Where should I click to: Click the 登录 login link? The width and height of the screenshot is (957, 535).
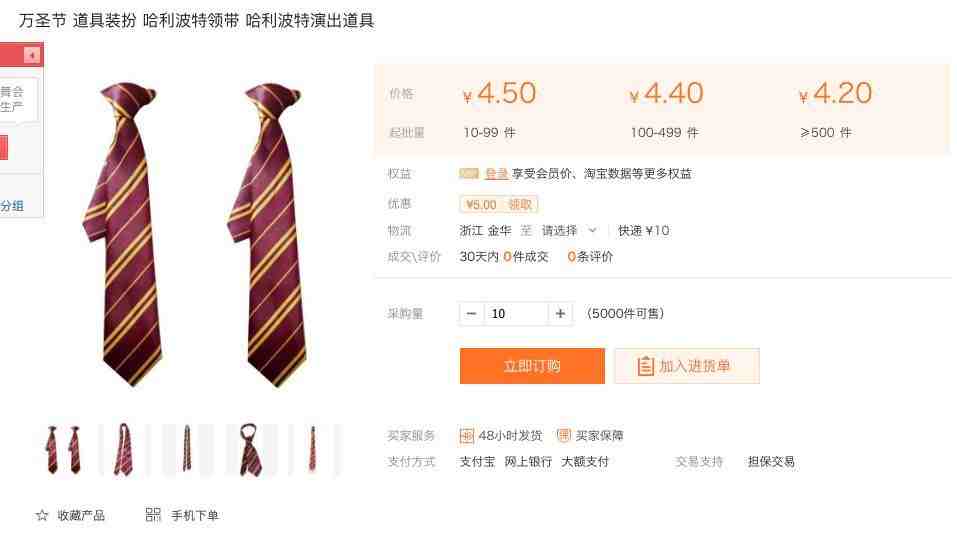496,174
